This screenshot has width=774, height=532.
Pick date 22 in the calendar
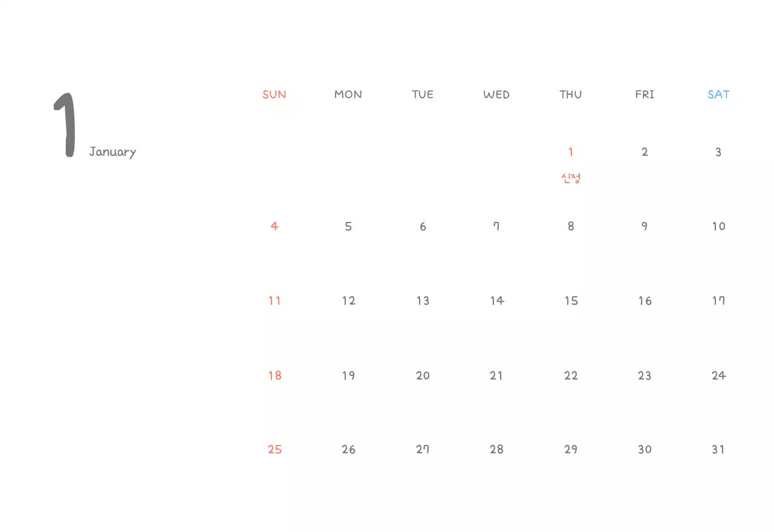tap(571, 375)
